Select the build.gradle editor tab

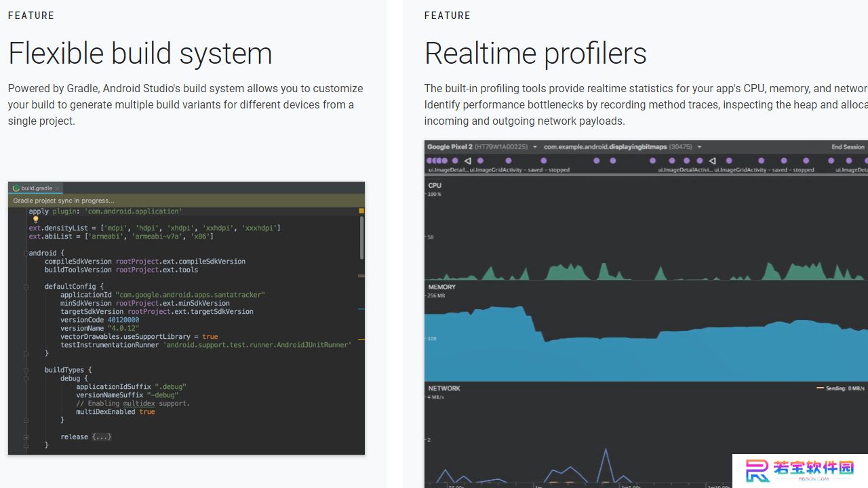37,188
